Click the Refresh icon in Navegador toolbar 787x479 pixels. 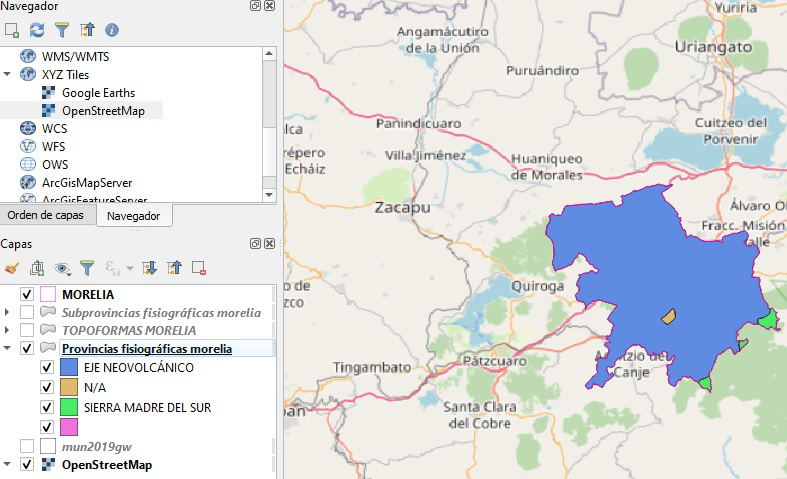(37, 30)
